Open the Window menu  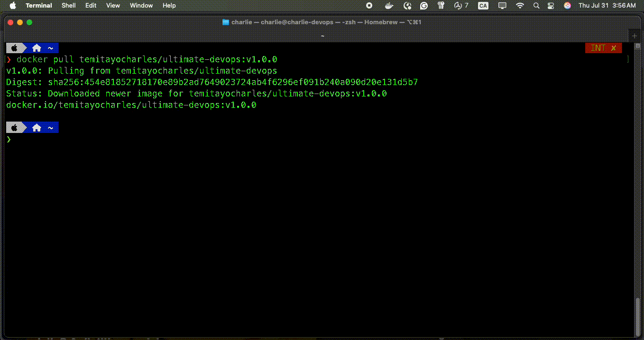(x=141, y=6)
